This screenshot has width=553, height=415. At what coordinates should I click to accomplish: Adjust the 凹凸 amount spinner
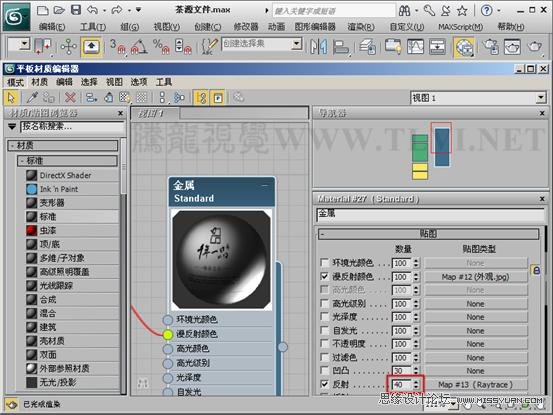pyautogui.click(x=416, y=371)
